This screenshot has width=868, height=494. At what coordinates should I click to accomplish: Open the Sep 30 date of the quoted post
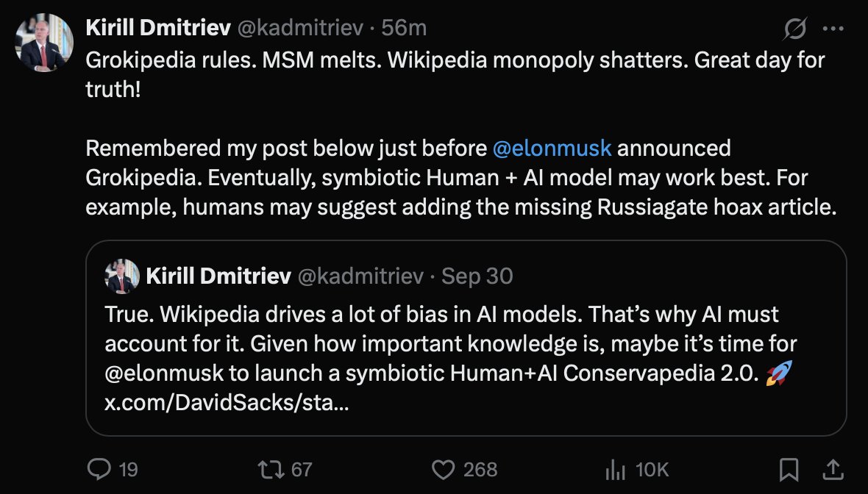point(477,276)
